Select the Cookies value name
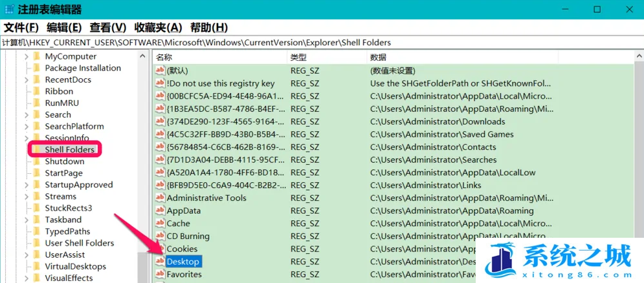Viewport: 644px width, 283px height. point(182,249)
